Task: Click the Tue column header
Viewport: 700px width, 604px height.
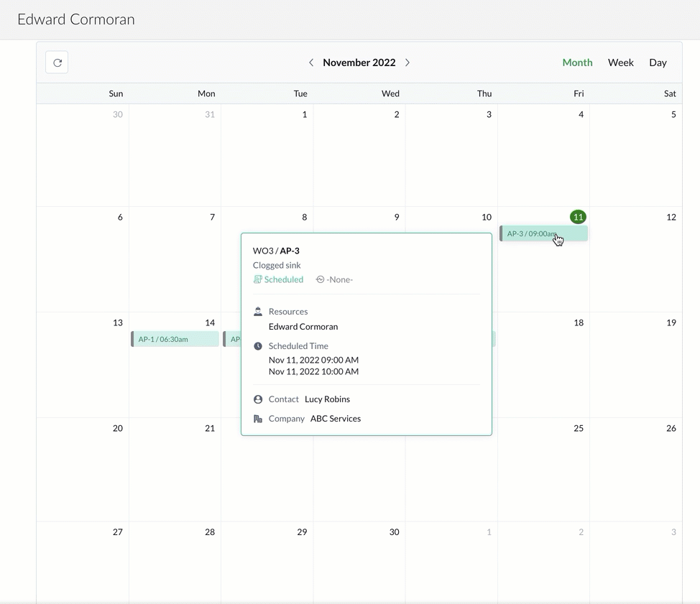Action: [x=300, y=93]
